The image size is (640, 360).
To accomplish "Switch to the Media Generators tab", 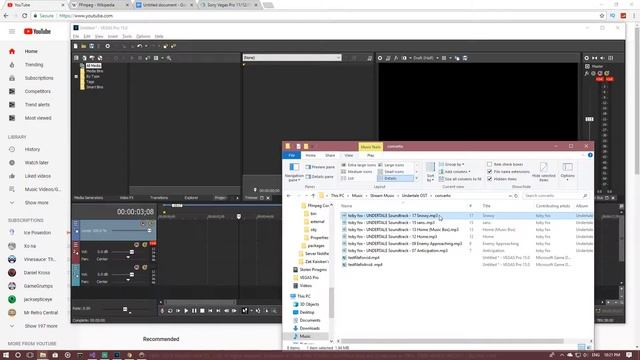I will [x=89, y=198].
